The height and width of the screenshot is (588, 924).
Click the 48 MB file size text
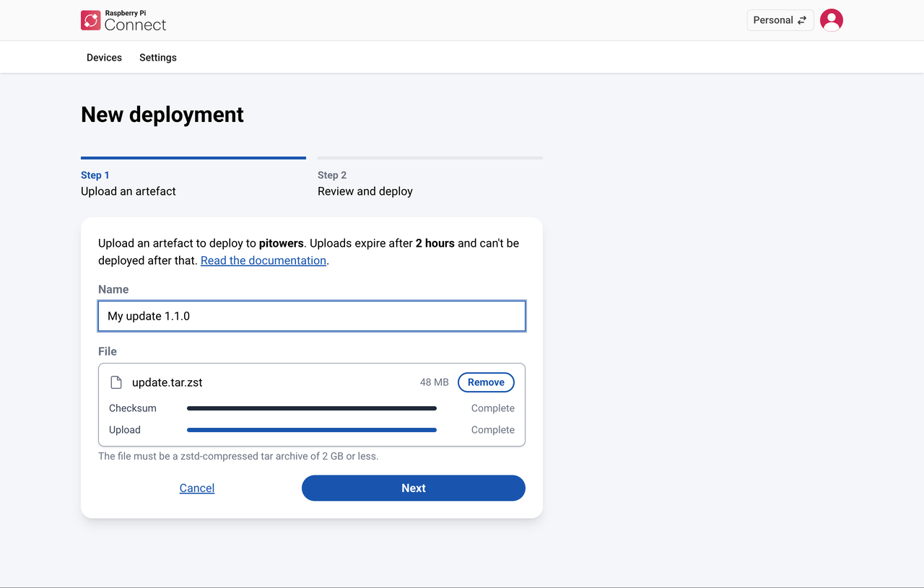click(435, 382)
